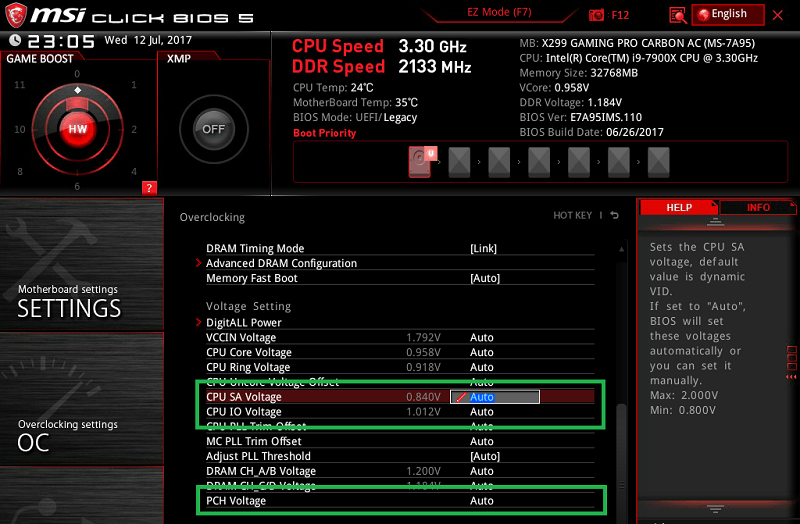Select the DRAM CH_A/B Voltage row label
The image size is (800, 524).
click(261, 471)
